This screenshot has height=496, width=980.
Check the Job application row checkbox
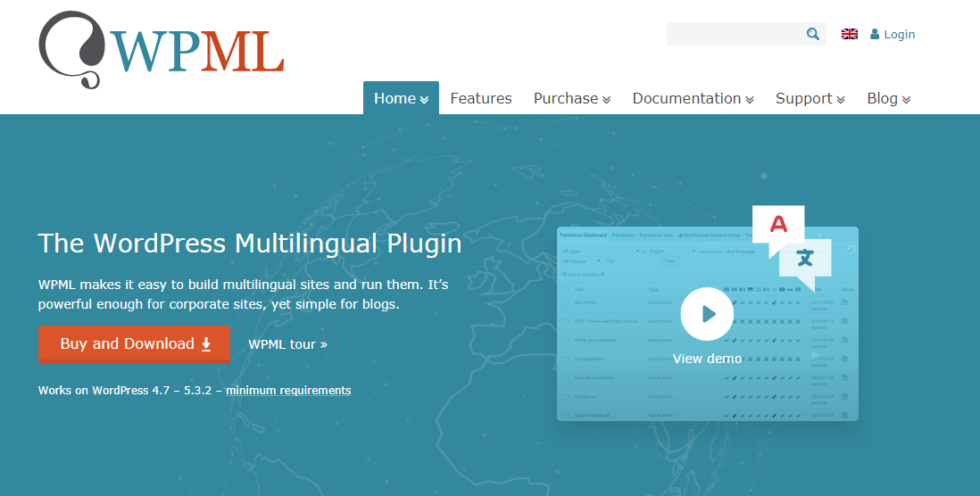[566, 359]
